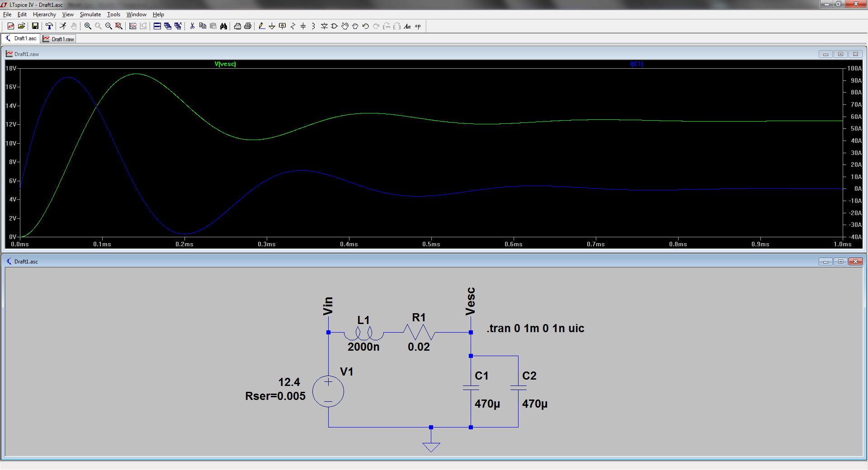Place a capacitor from the toolbar

coord(303,26)
